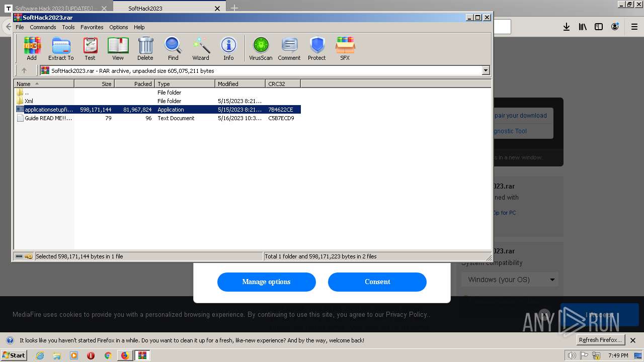Create SFX archive via SFX icon
This screenshot has width=644, height=362.
[x=345, y=49]
